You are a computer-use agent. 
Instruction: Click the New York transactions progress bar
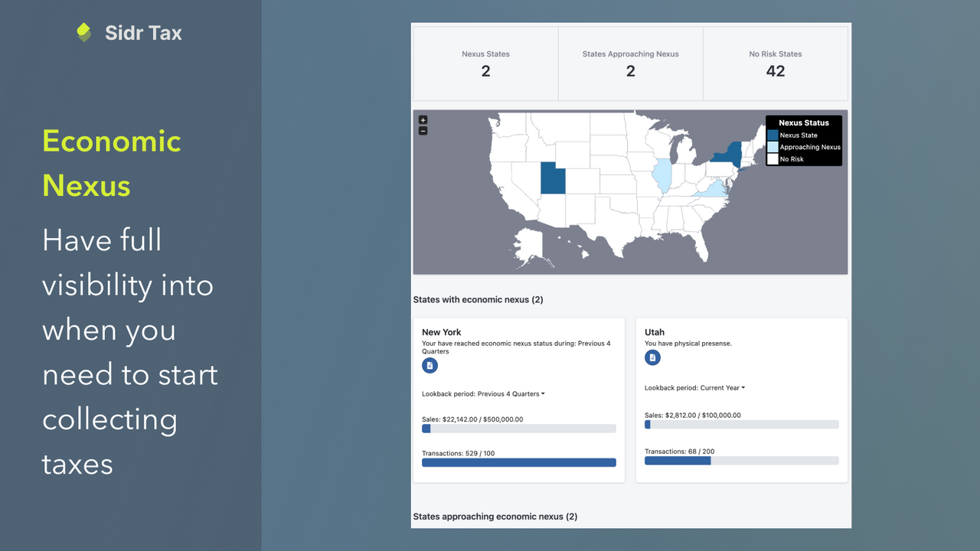(x=518, y=462)
